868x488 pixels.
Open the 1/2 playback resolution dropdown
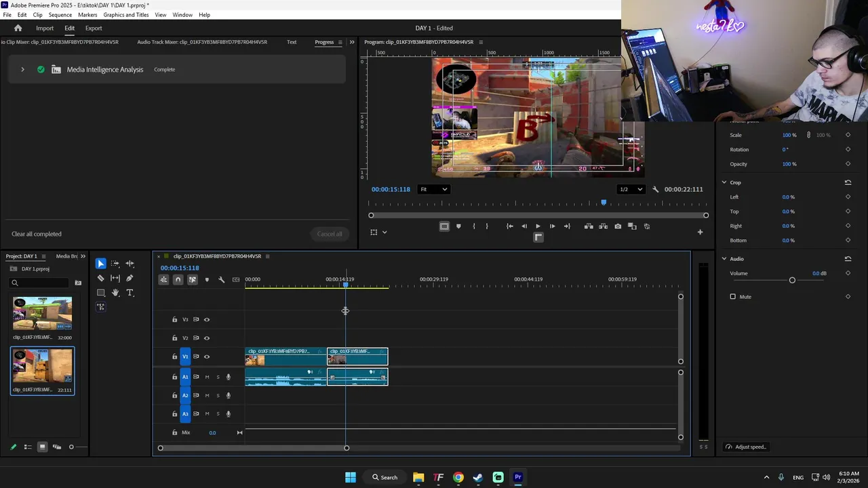[631, 189]
